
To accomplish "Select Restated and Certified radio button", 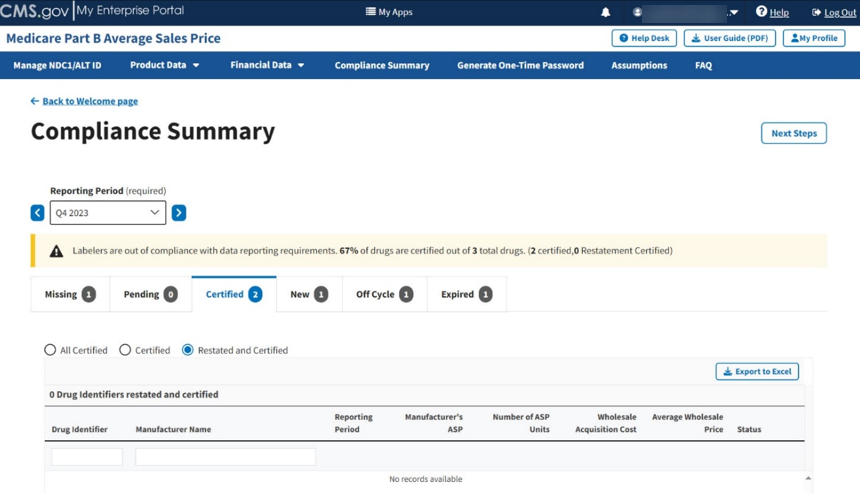I will coord(188,350).
